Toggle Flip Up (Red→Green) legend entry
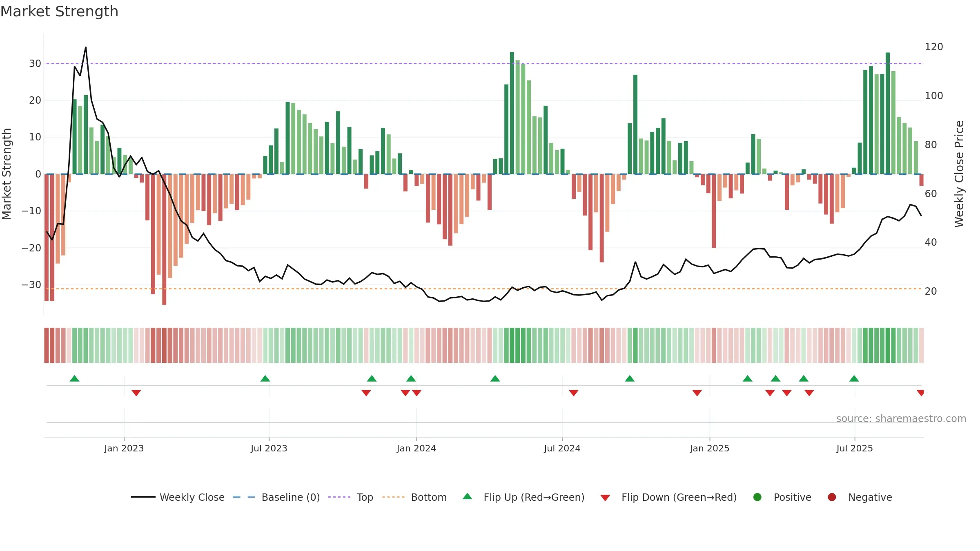980x551 pixels. coord(523,497)
